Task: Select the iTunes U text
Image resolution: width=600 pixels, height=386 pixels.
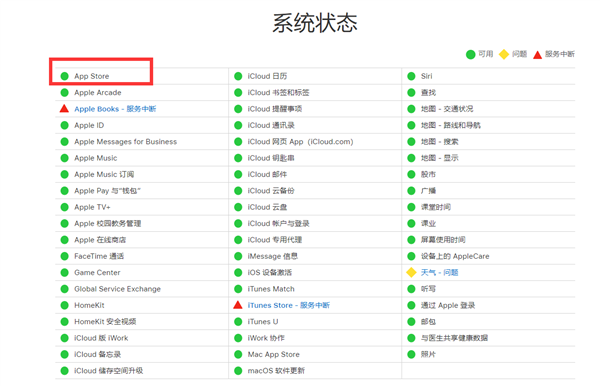Action: pyautogui.click(x=263, y=322)
